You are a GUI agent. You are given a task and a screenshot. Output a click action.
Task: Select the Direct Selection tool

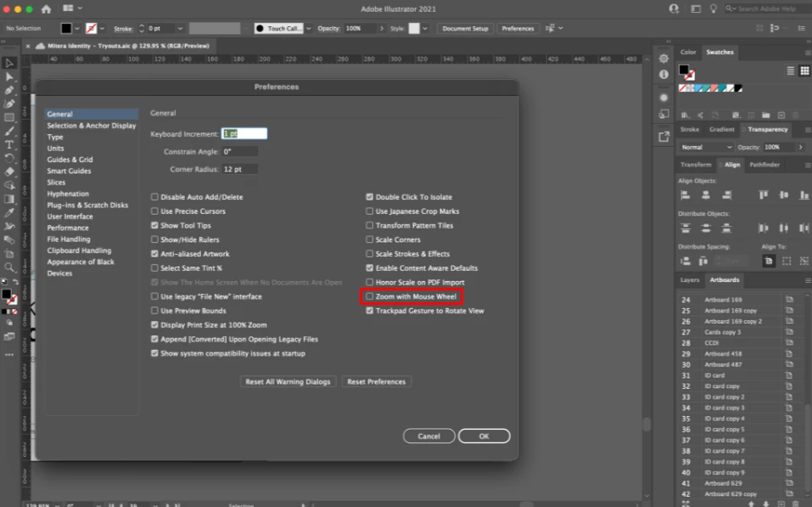tap(8, 76)
